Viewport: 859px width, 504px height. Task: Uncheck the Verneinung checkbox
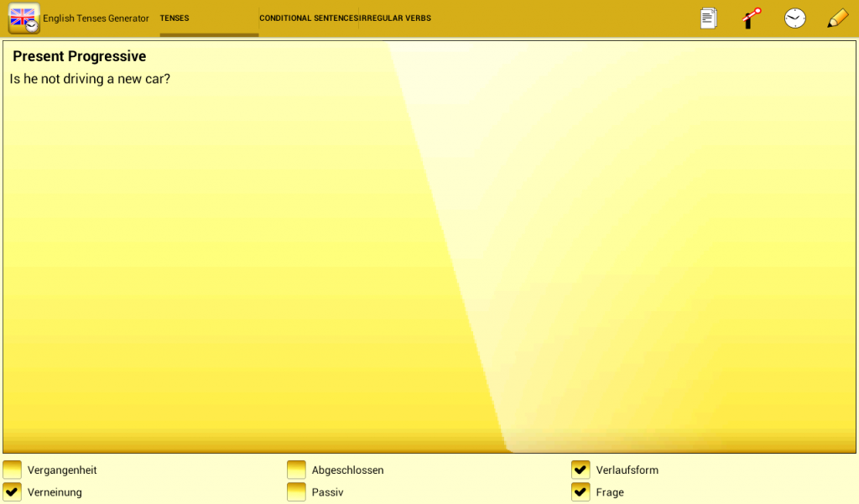coord(13,492)
